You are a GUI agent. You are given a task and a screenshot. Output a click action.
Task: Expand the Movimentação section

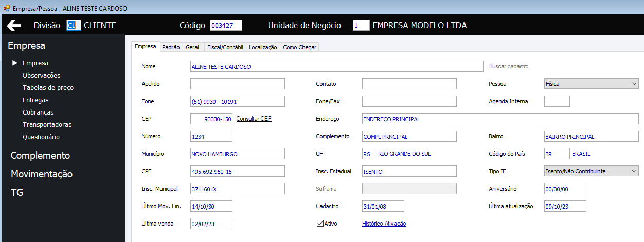point(42,174)
